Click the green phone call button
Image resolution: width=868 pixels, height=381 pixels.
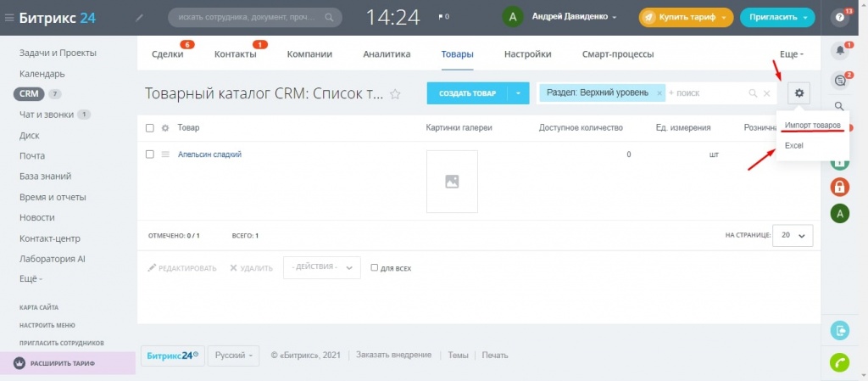(x=840, y=363)
